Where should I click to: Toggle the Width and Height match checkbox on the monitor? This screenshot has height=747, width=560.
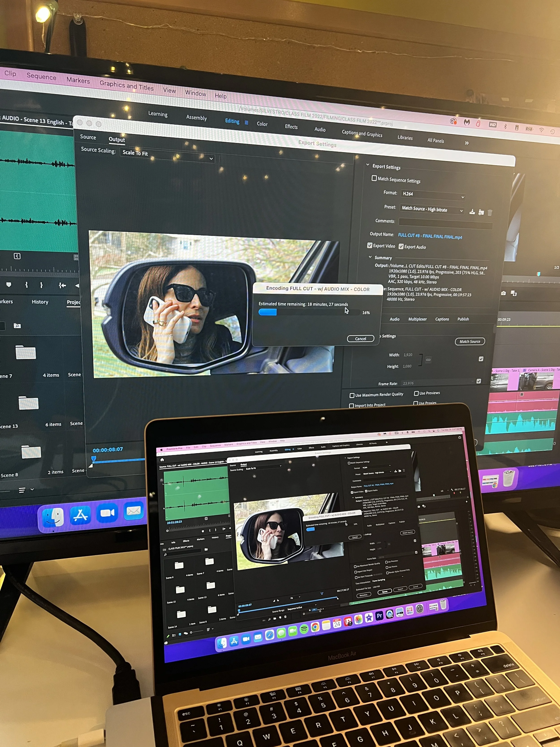click(x=481, y=359)
